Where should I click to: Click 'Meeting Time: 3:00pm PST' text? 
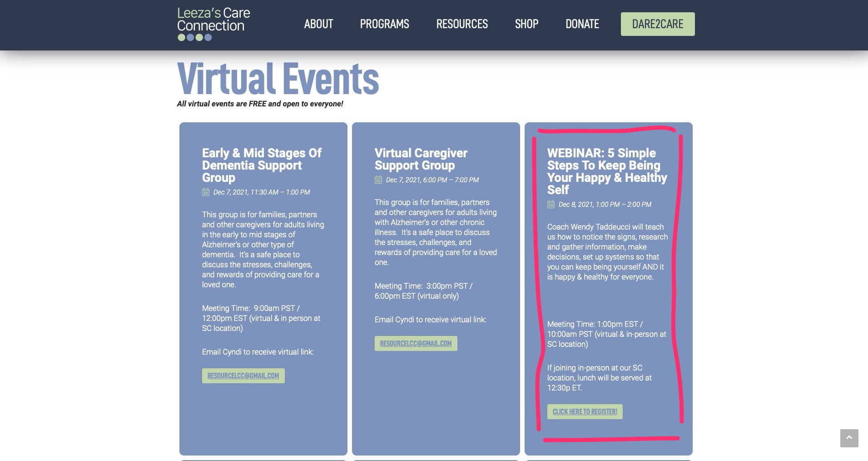pyautogui.click(x=423, y=291)
